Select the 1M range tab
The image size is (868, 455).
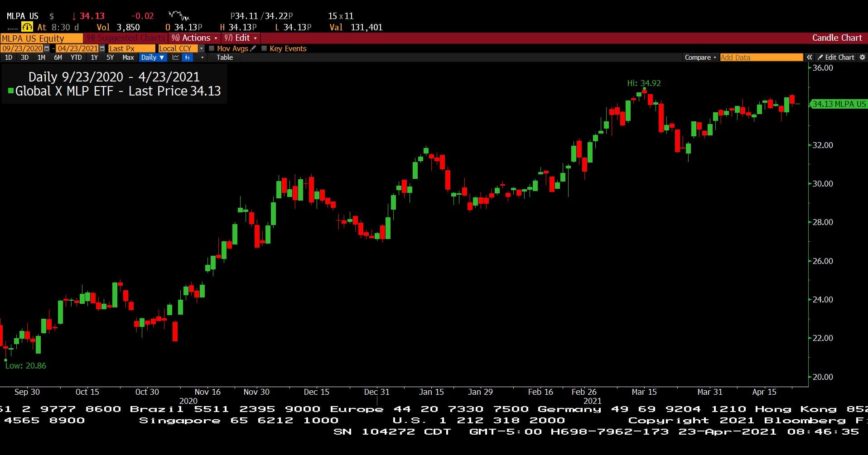pos(41,57)
